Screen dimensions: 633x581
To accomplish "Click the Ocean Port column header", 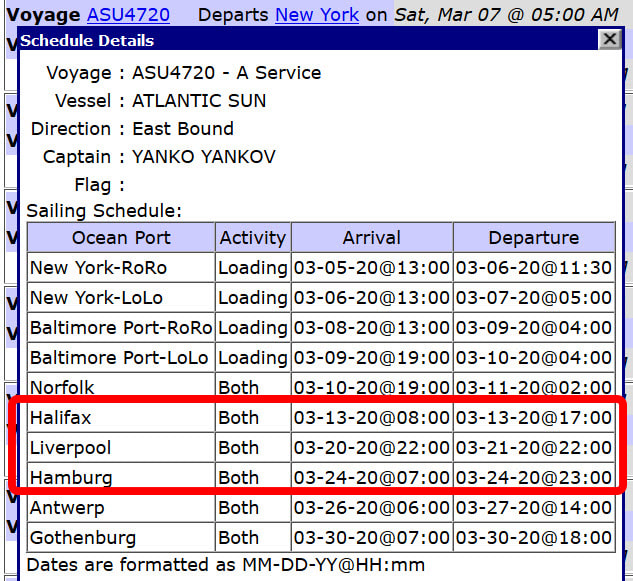I will tap(121, 238).
